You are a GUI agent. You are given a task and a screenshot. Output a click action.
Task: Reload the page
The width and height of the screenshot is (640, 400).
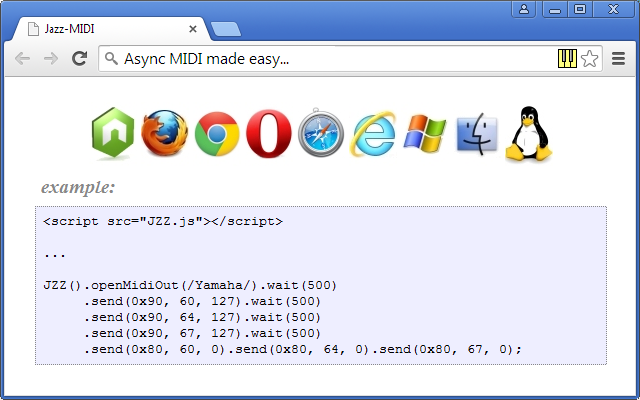click(80, 59)
